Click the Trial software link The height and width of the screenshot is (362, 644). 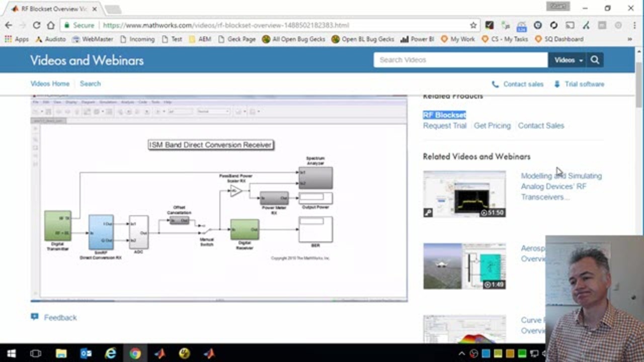point(584,84)
